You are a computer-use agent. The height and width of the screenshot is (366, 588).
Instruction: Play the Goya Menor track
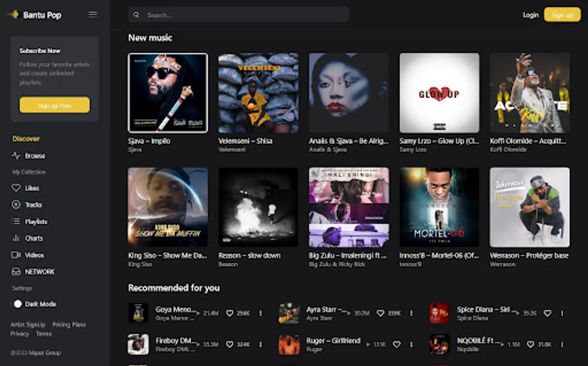[x=198, y=313]
